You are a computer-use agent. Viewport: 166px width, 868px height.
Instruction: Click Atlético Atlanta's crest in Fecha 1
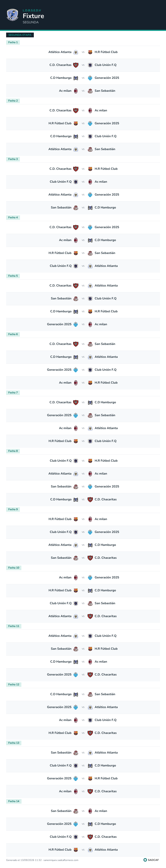point(76,52)
